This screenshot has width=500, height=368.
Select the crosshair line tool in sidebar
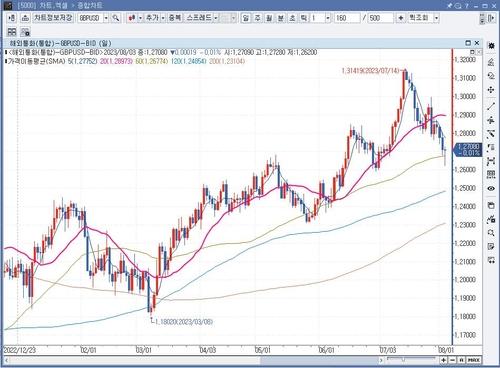click(491, 120)
